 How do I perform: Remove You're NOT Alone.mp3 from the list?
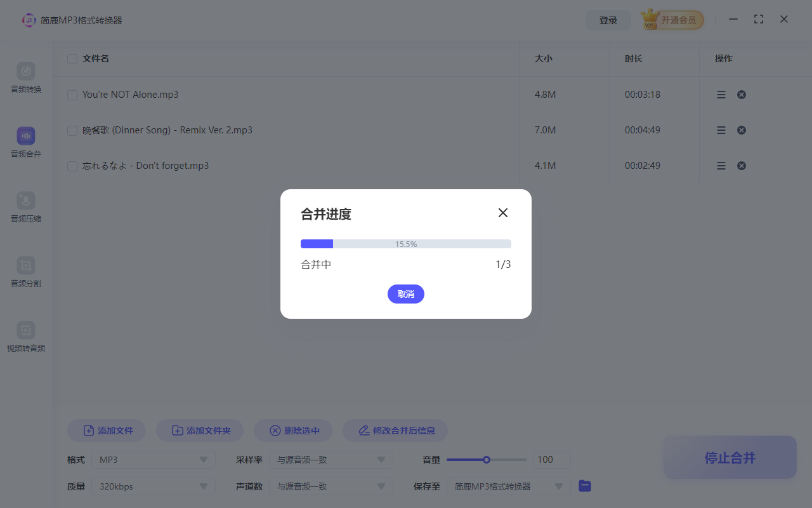point(742,95)
